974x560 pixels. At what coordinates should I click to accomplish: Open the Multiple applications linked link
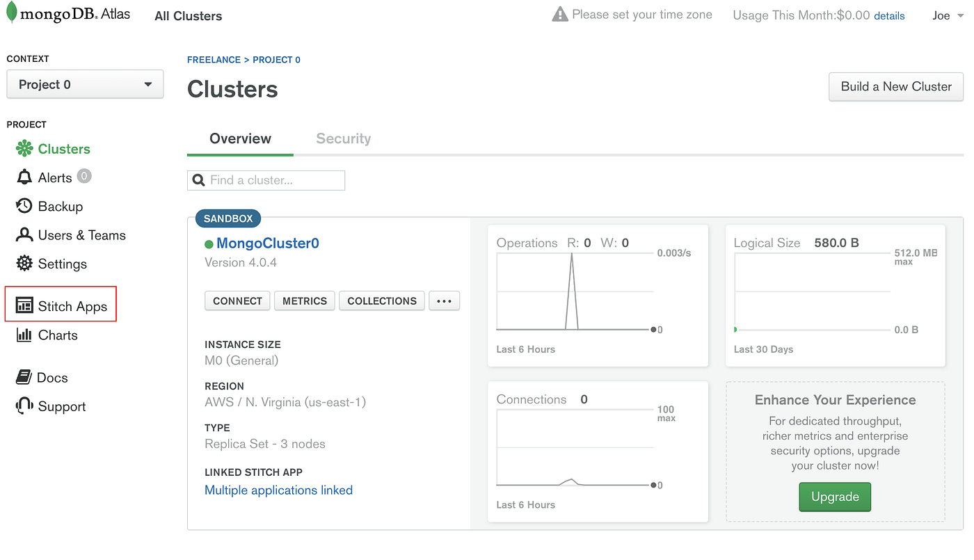(x=278, y=490)
